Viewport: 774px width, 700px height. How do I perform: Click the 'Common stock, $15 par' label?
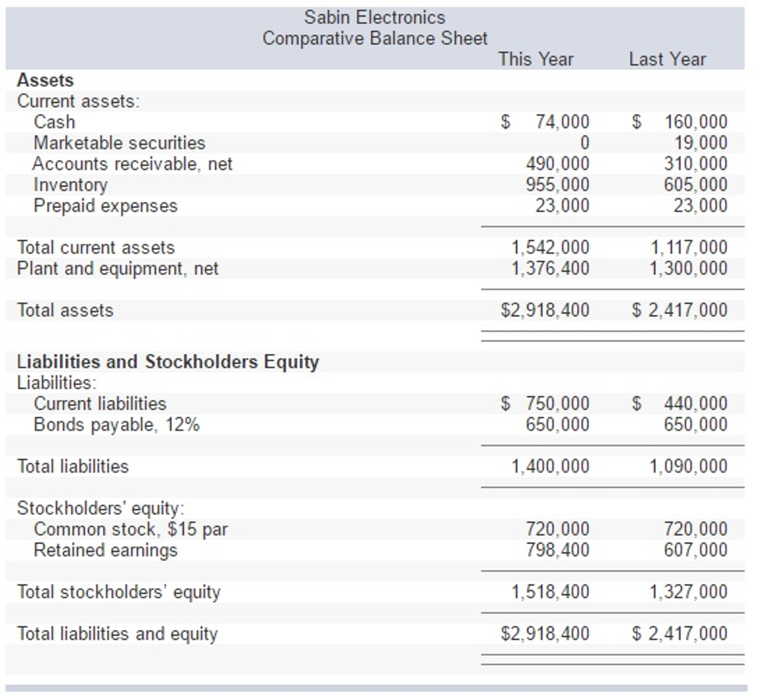[x=131, y=529]
